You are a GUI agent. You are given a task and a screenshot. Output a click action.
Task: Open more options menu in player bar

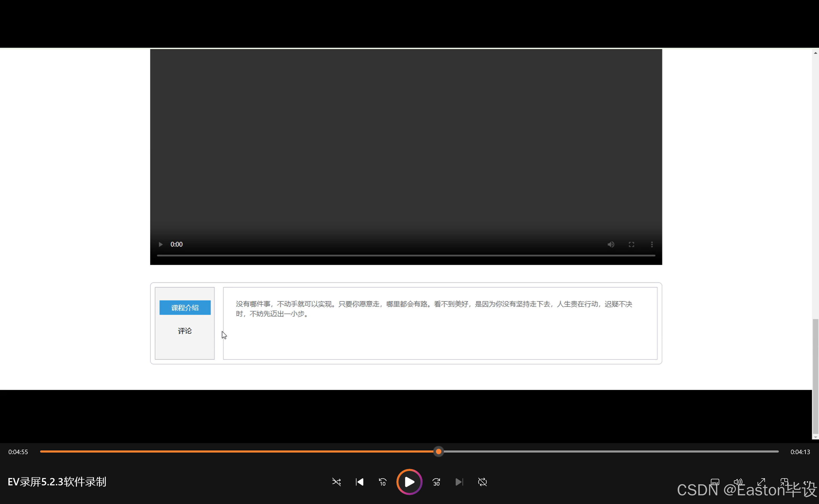tap(807, 482)
